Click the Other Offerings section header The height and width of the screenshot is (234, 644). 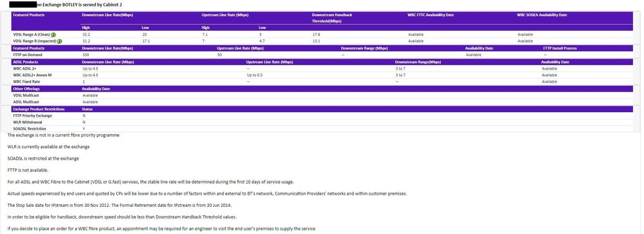coord(26,89)
